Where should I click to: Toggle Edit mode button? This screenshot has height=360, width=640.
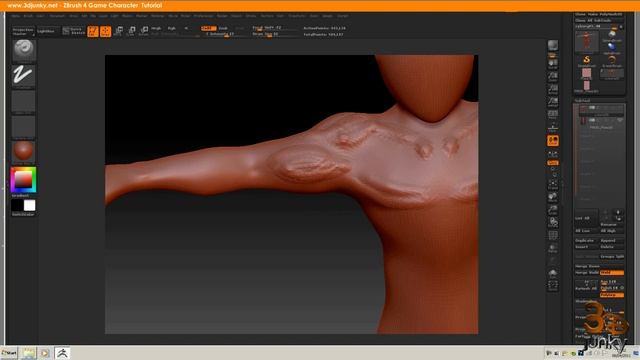[93, 31]
